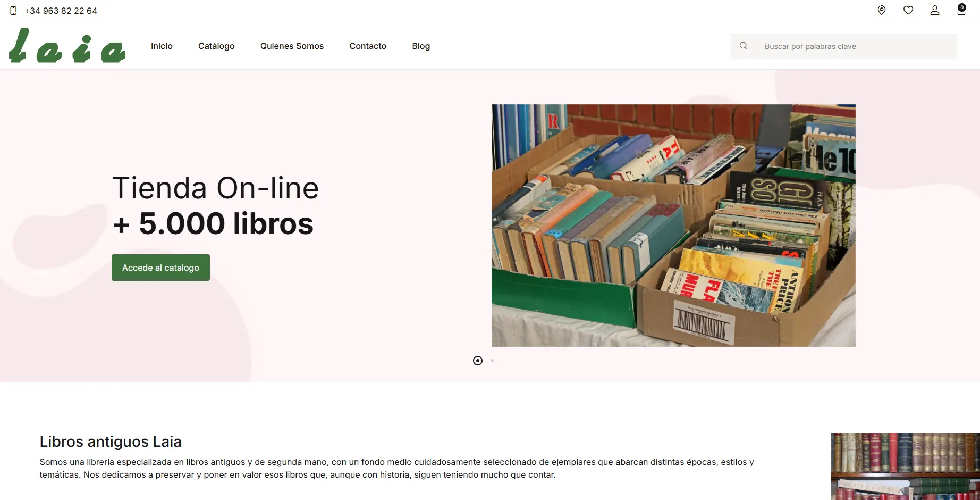980x500 pixels.
Task: Go to the Inicio menu item
Action: pyautogui.click(x=162, y=46)
